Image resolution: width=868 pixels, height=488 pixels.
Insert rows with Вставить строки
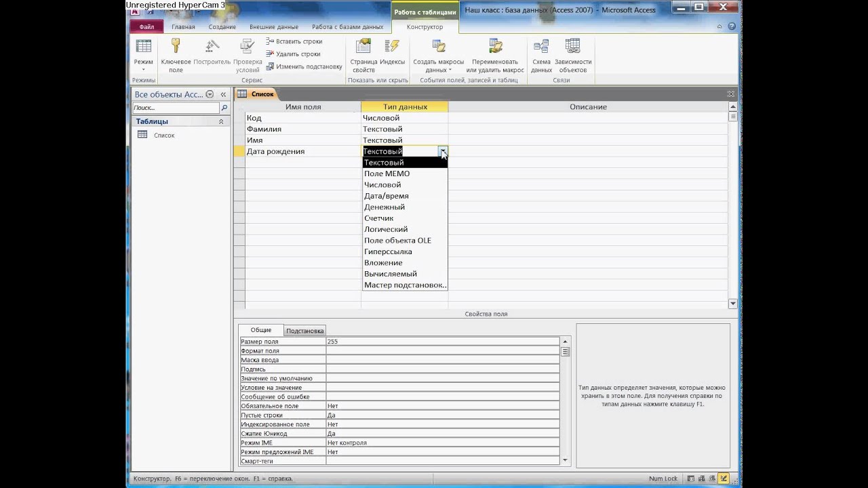tap(294, 41)
